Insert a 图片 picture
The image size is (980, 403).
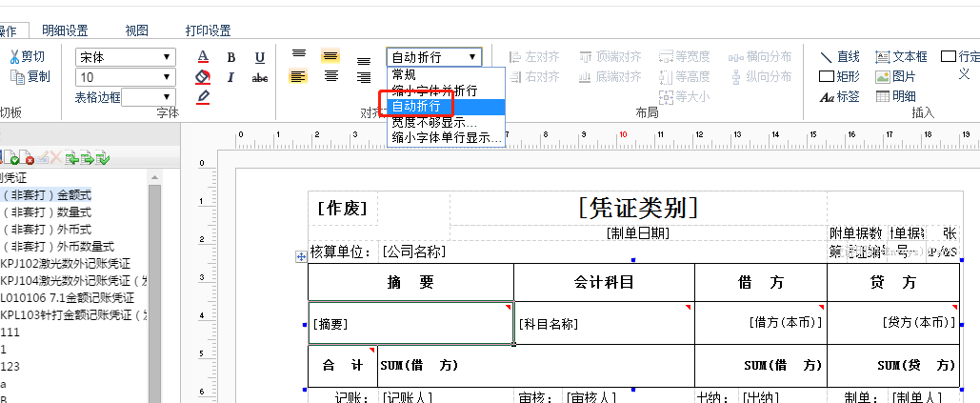tap(895, 77)
